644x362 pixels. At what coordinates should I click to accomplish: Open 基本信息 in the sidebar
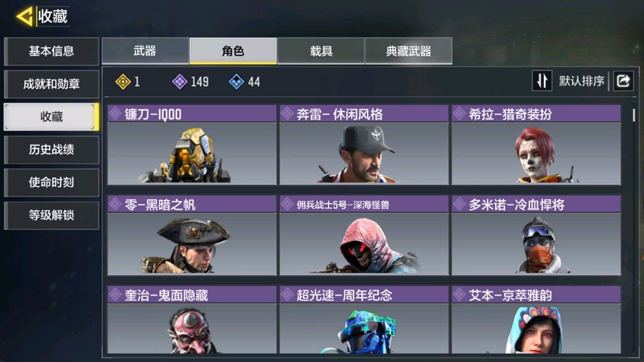51,51
